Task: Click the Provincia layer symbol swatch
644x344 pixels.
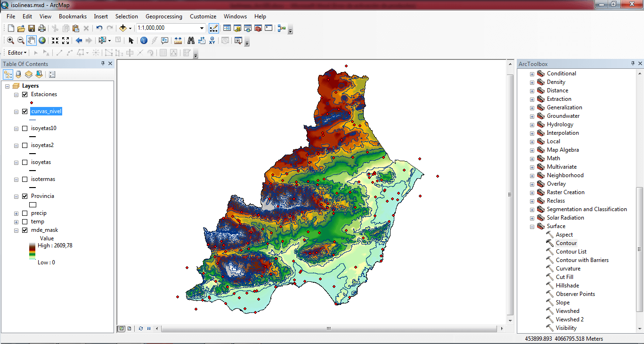Action: point(33,205)
